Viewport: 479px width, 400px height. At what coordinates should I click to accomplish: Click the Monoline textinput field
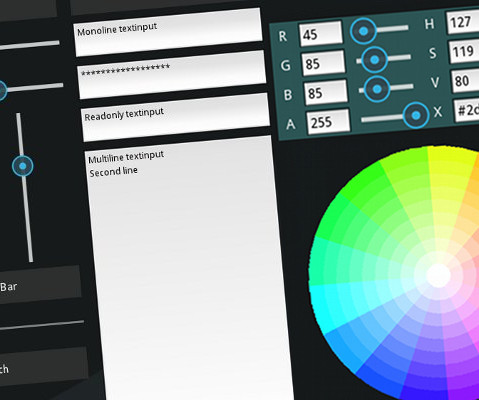[x=168, y=33]
